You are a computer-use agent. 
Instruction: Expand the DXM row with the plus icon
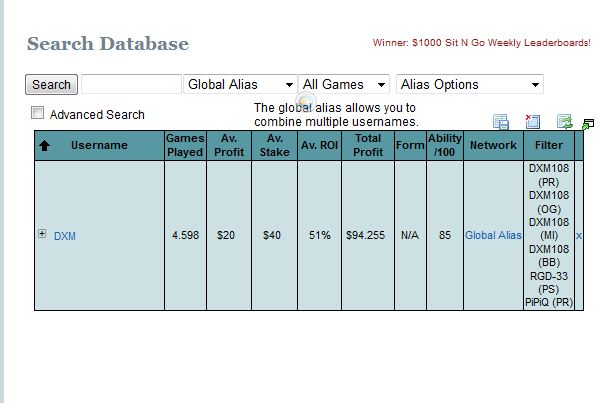pyautogui.click(x=42, y=234)
